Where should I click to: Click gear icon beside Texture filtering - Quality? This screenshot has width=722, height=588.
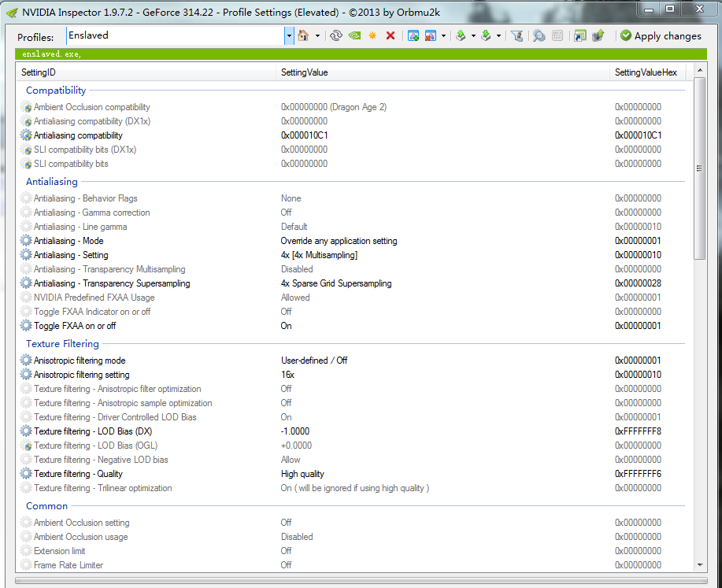point(26,474)
